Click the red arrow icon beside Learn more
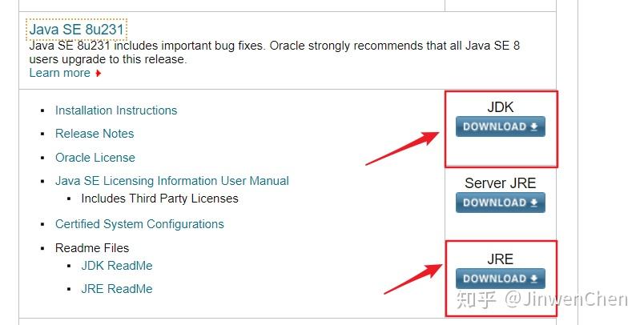This screenshot has height=325, width=644. pyautogui.click(x=99, y=74)
